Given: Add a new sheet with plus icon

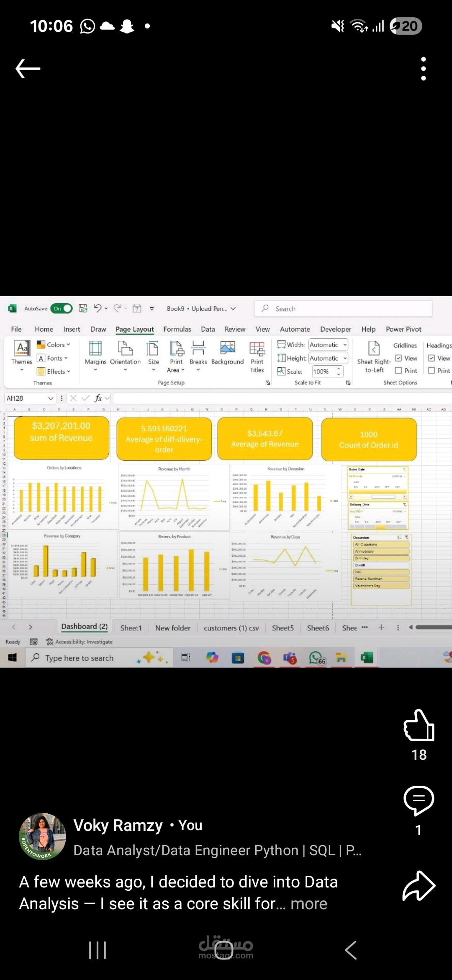Looking at the screenshot, I should click(x=381, y=627).
